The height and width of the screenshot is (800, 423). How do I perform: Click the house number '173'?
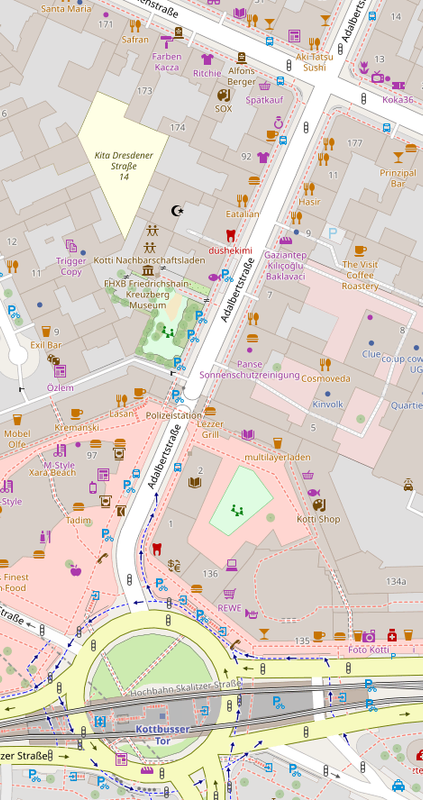145,91
